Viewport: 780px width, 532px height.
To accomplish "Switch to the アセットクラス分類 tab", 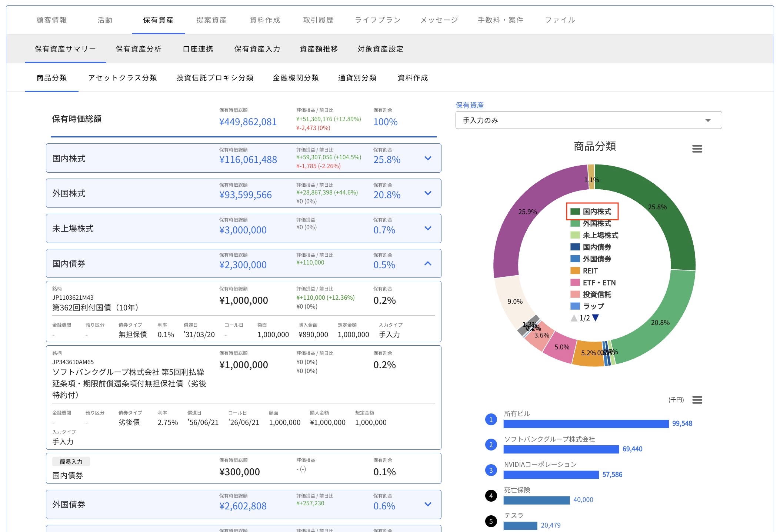I will pyautogui.click(x=123, y=78).
